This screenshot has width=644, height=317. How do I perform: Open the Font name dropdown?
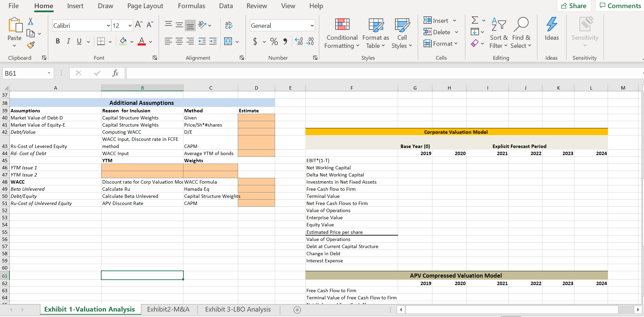[x=108, y=25]
